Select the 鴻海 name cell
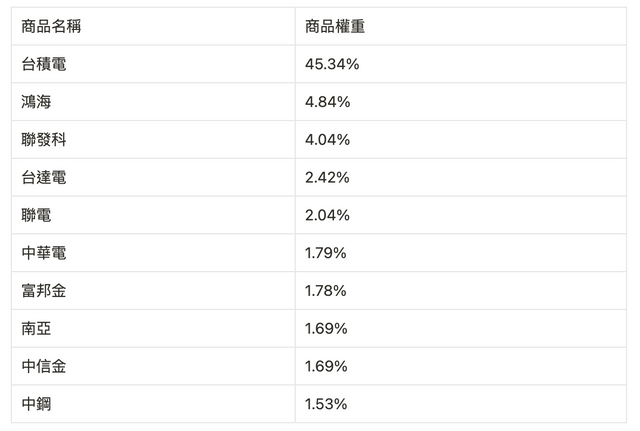Viewport: 640px width, 431px height. [x=36, y=102]
